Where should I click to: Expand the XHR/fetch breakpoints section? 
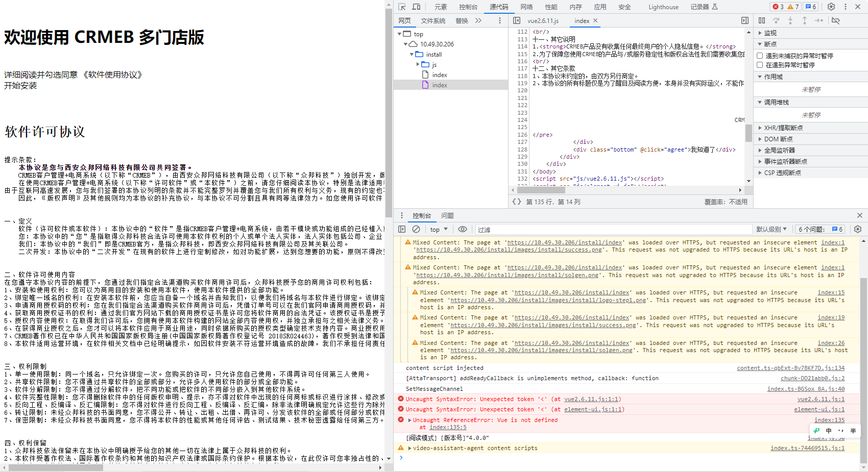783,128
